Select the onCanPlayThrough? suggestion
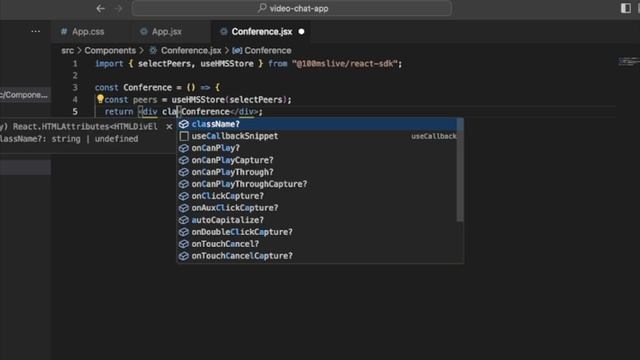Screen dimensions: 640x360 click(318, 172)
